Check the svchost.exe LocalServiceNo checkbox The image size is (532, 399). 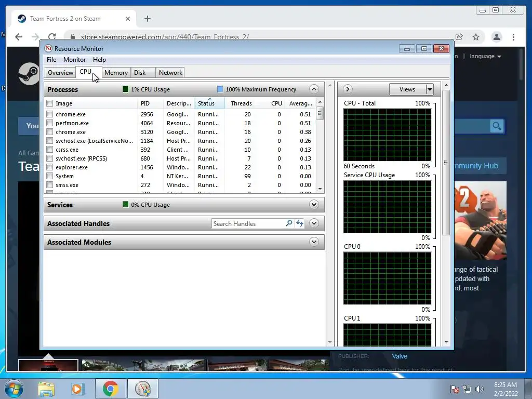[x=50, y=141]
